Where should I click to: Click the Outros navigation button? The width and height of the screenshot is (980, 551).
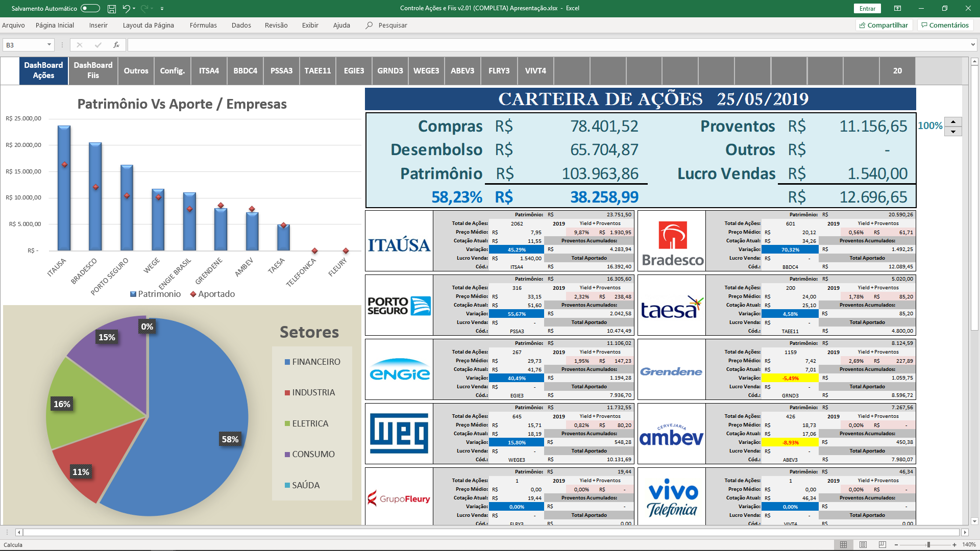point(136,71)
